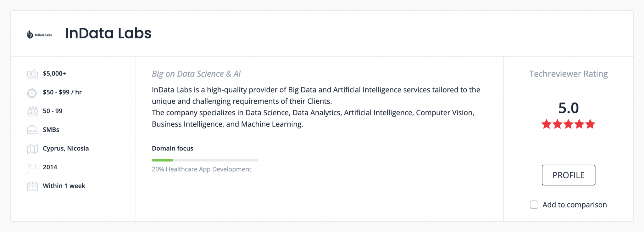
Task: Click the team size people icon
Action: coord(32,110)
